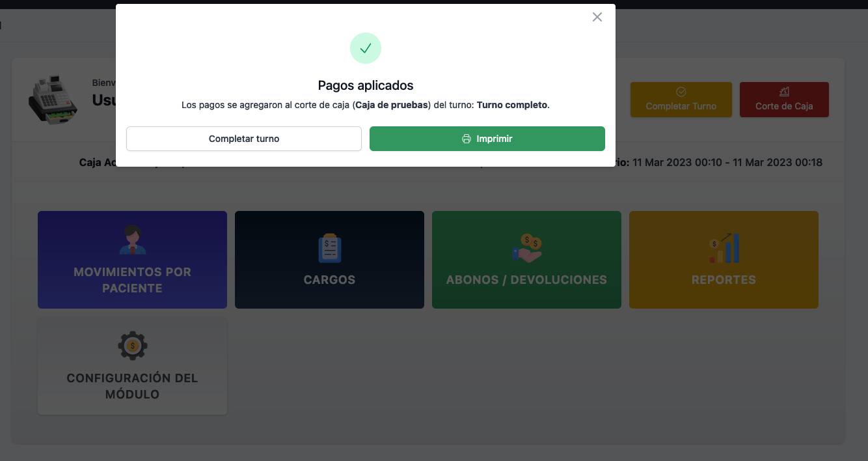Click the gear coin icon in Configuración
The height and width of the screenshot is (461, 868).
132,346
